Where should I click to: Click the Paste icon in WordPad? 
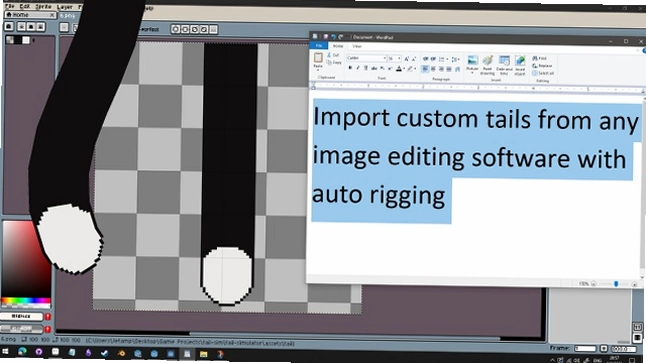(x=318, y=60)
